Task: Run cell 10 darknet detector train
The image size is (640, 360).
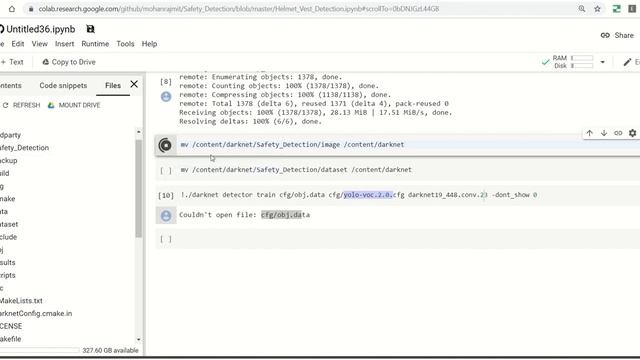Action: tap(166, 196)
